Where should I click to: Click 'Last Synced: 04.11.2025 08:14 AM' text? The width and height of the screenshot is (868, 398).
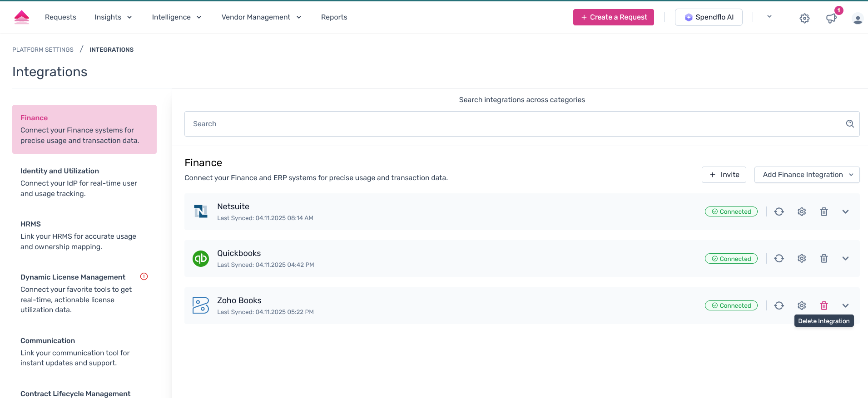click(265, 218)
